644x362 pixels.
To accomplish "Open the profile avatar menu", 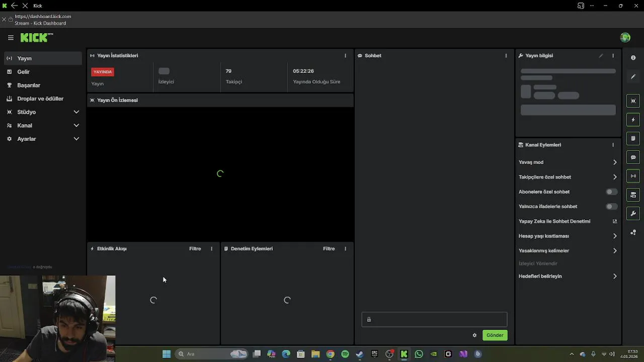I will point(625,38).
